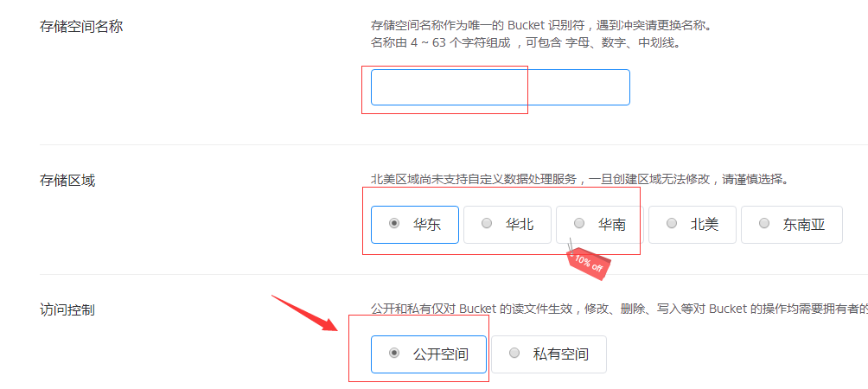Select the 东南亚 region option
Viewport: 868px width, 389px height.
tap(792, 225)
